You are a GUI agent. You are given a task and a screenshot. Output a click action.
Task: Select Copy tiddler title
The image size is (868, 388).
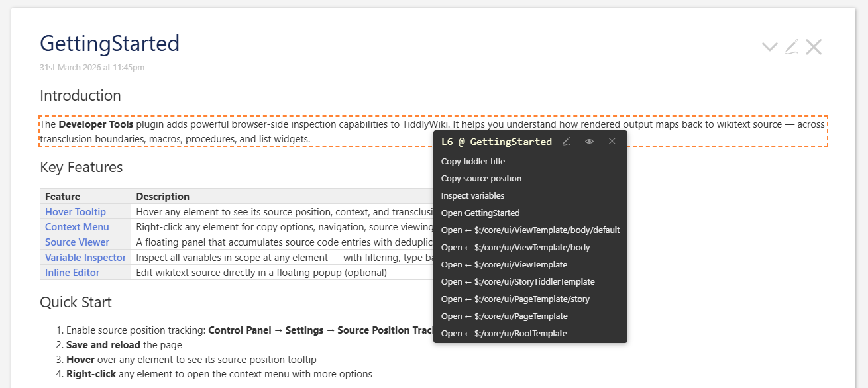click(472, 162)
